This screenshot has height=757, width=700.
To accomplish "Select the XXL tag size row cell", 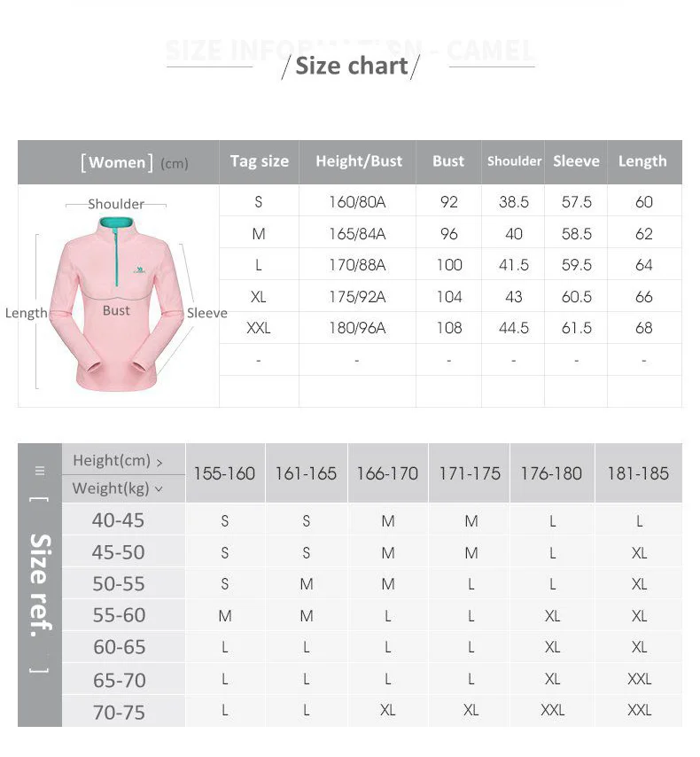I will point(259,328).
